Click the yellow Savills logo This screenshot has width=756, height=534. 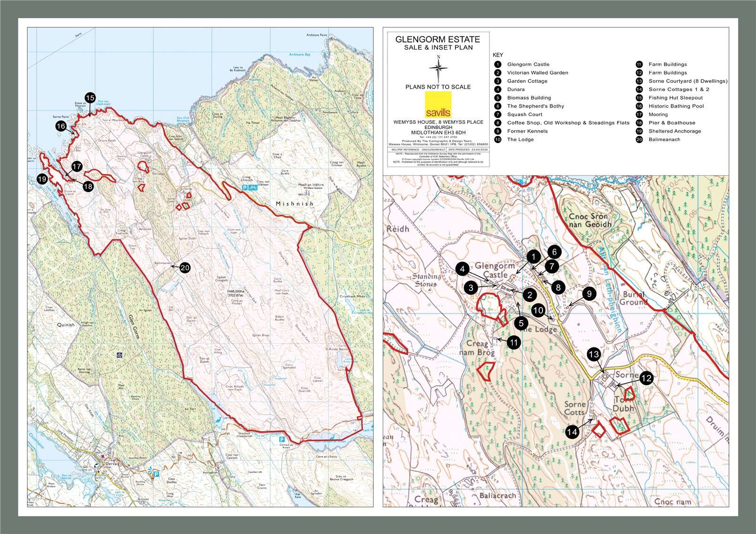pos(438,104)
